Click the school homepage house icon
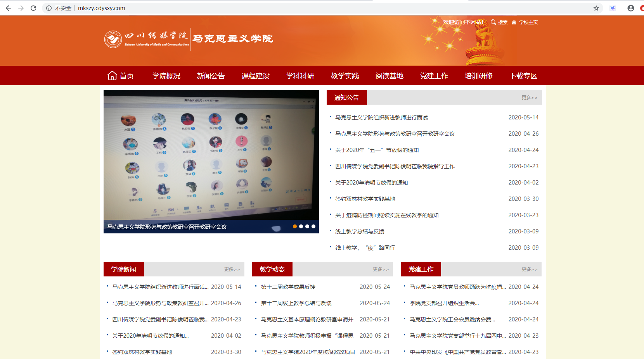This screenshot has height=359, width=644. [x=514, y=22]
